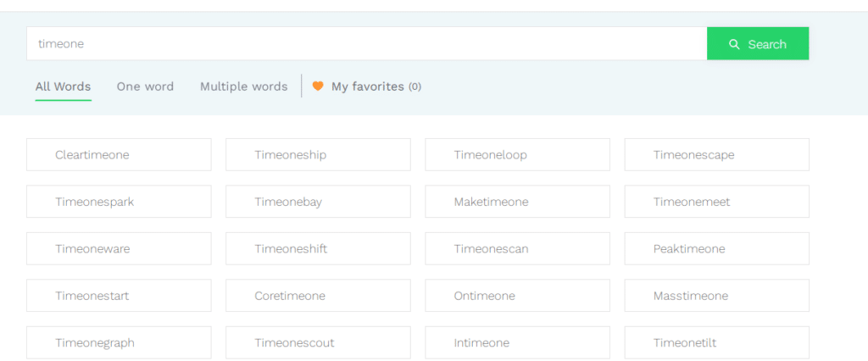Switch to the One word tab
Image resolution: width=868 pixels, height=361 pixels.
tap(145, 86)
